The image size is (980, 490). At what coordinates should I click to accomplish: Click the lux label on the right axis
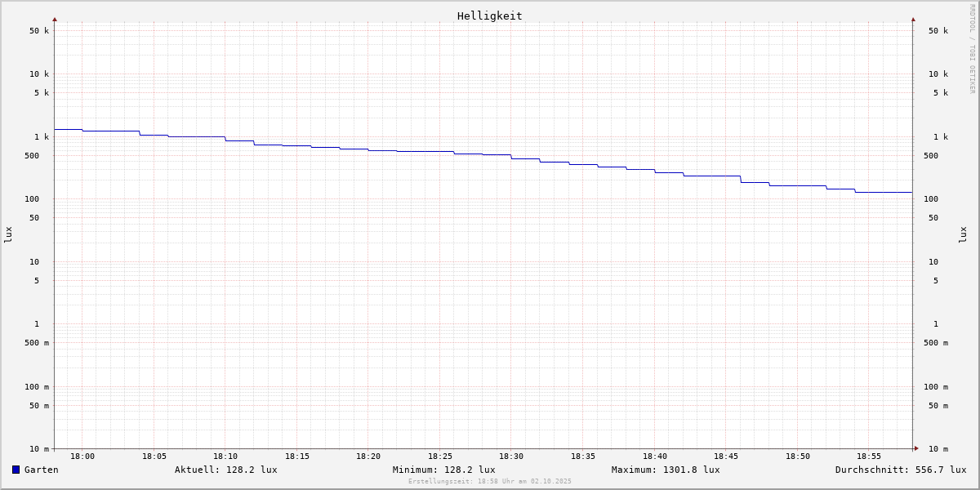pyautogui.click(x=963, y=234)
